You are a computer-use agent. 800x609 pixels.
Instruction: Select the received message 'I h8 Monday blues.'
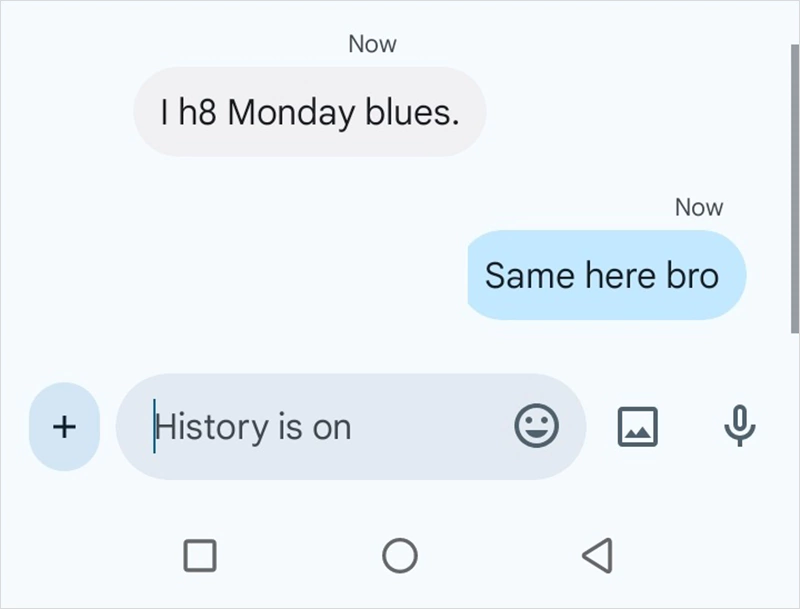[x=310, y=112]
